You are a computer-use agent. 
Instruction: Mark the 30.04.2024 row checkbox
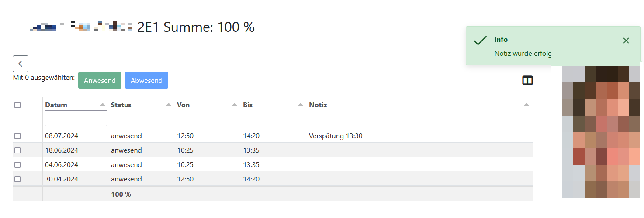tap(17, 179)
